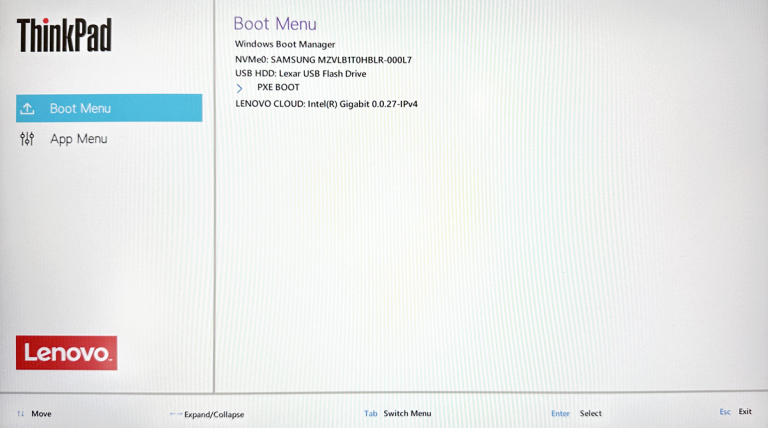The width and height of the screenshot is (768, 428).
Task: Click the Expand/Collapse label in footer
Action: point(214,414)
